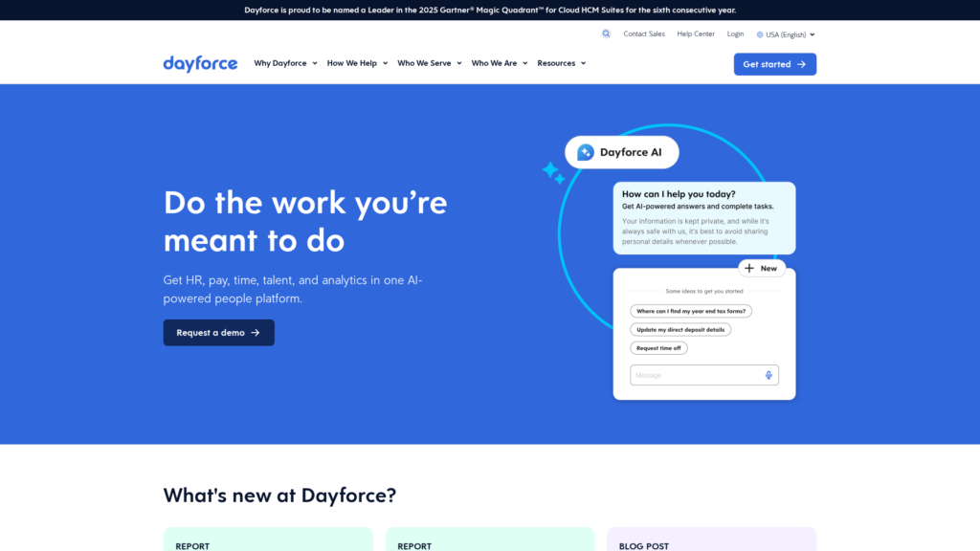
Task: Expand the Who We Serve menu
Action: tap(429, 63)
